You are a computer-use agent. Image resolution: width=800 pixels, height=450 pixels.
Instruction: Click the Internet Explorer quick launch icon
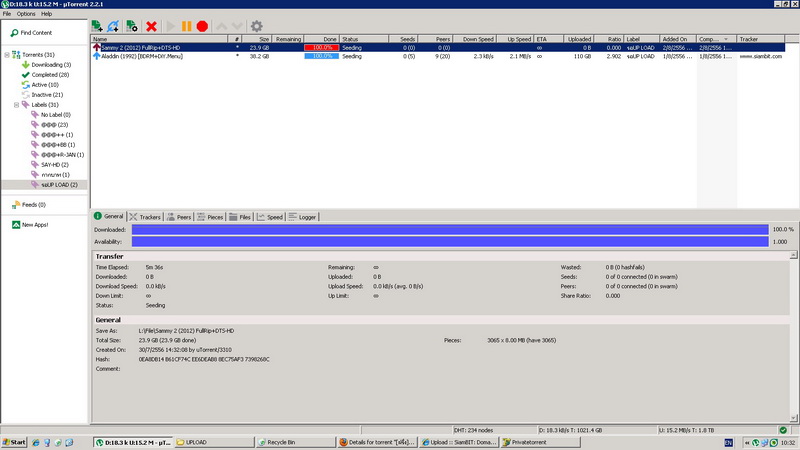[x=36, y=442]
